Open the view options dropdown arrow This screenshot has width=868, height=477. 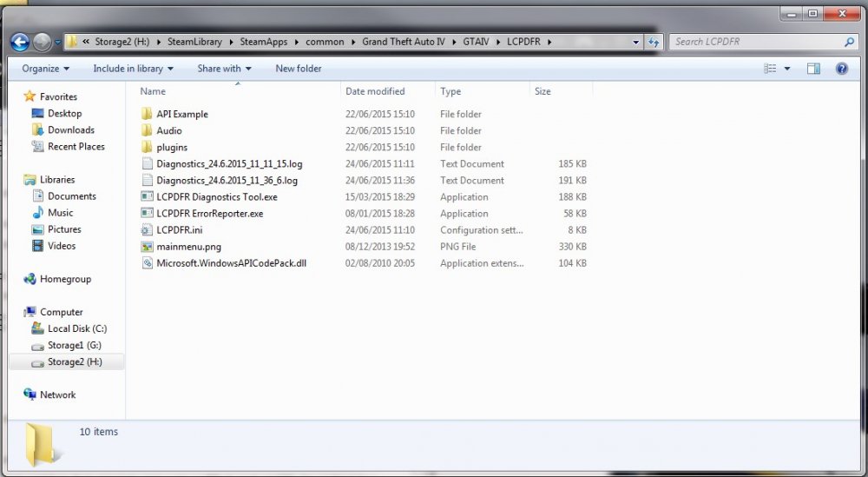(x=786, y=69)
